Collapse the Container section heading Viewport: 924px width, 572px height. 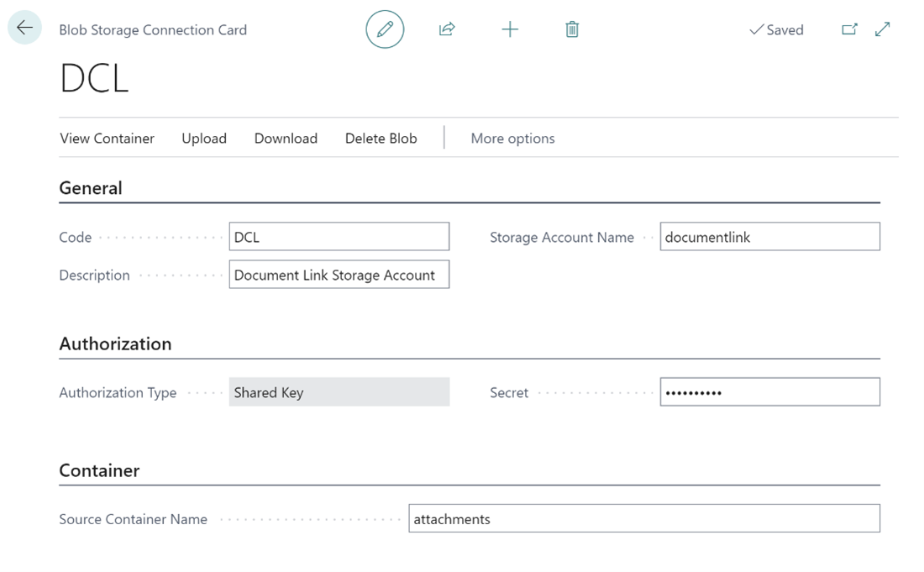click(x=99, y=470)
